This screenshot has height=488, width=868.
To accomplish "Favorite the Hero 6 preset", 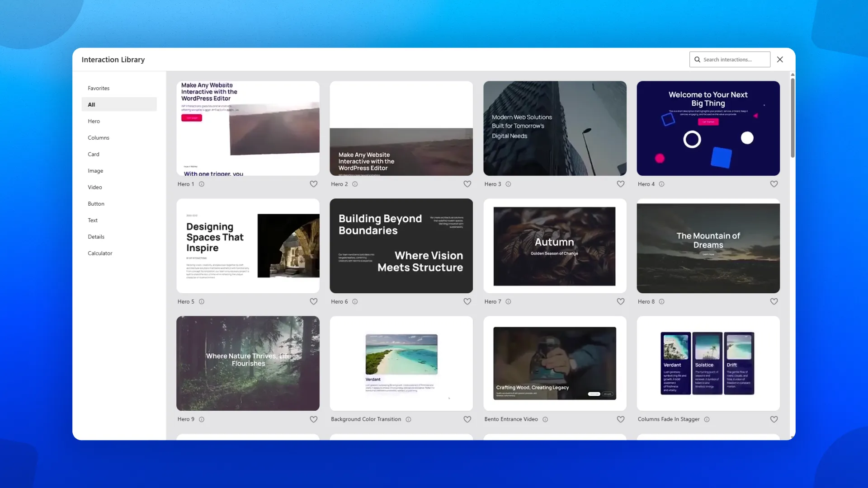I will [467, 301].
